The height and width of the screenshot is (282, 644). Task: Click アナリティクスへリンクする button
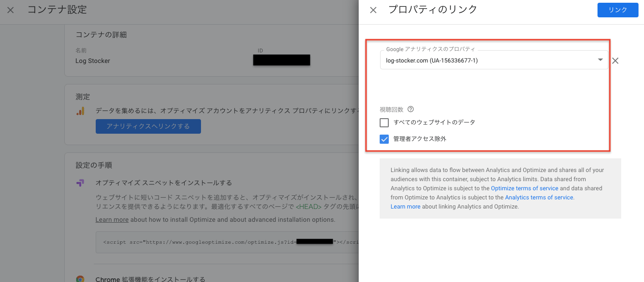pyautogui.click(x=148, y=126)
